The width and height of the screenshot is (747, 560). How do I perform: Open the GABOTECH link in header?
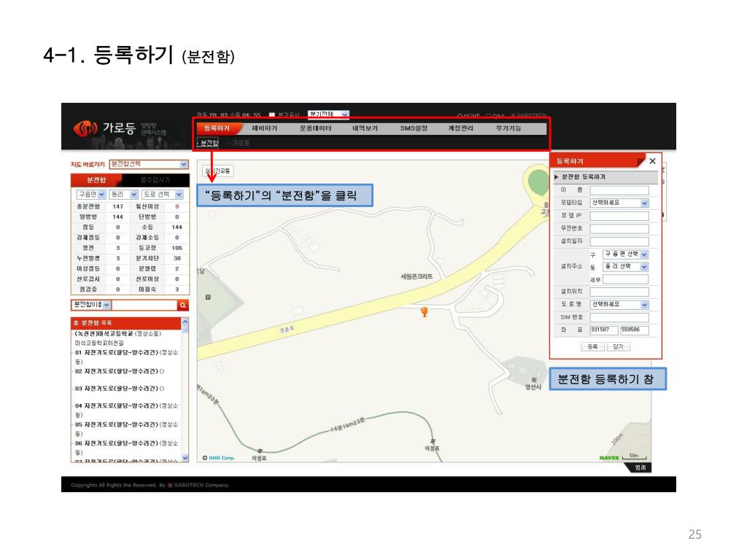(529, 115)
